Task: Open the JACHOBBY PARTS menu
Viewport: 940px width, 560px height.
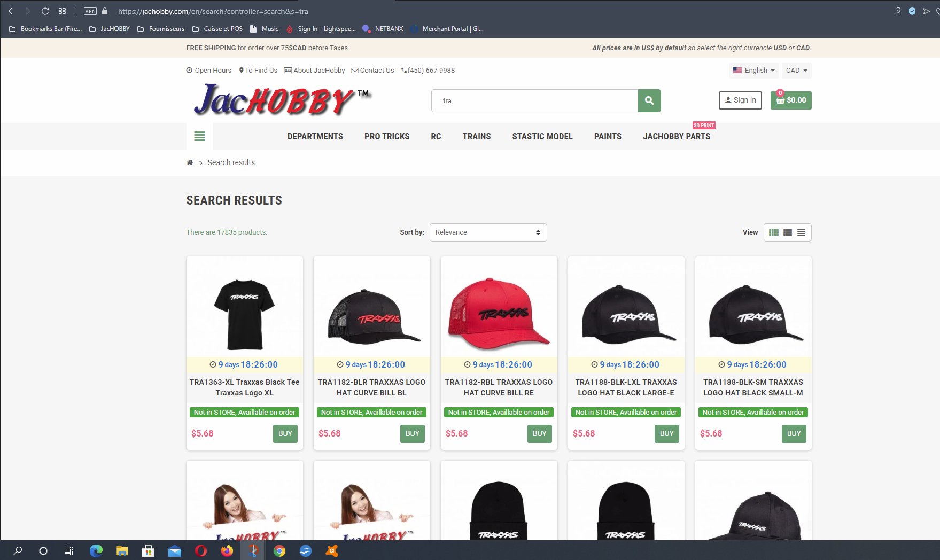Action: 677,137
